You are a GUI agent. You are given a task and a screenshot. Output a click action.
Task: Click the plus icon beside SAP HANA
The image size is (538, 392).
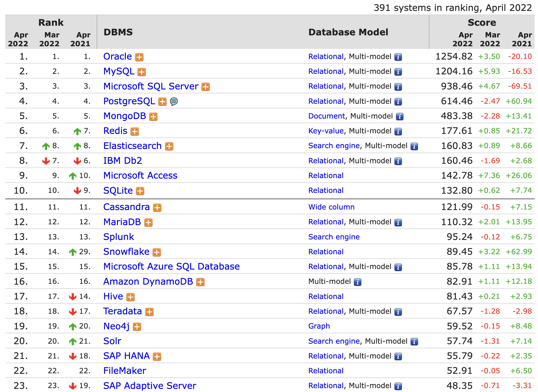[x=157, y=357]
